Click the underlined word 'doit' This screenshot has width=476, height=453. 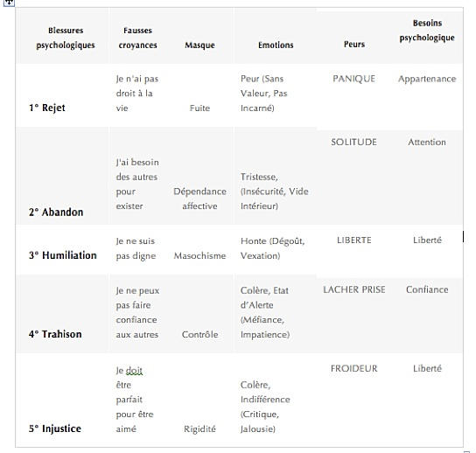tap(134, 371)
